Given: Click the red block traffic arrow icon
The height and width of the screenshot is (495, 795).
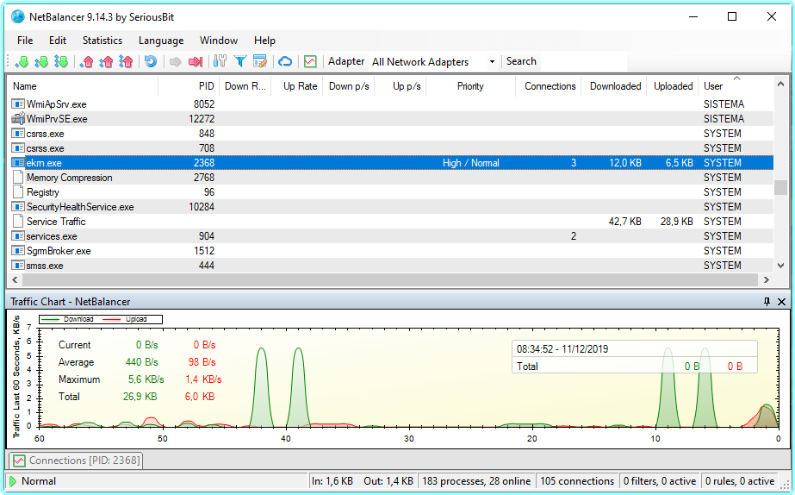Looking at the screenshot, I should click(x=195, y=62).
